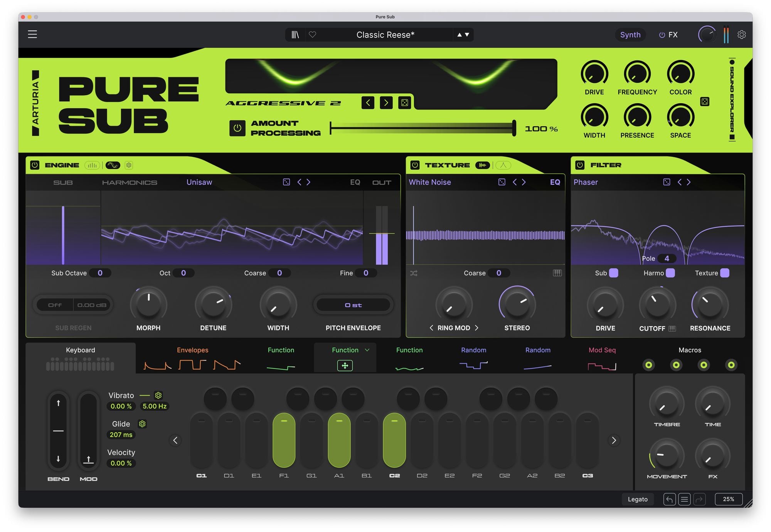The height and width of the screenshot is (532, 771).
Task: Open the Engine section gear settings
Action: pos(129,165)
